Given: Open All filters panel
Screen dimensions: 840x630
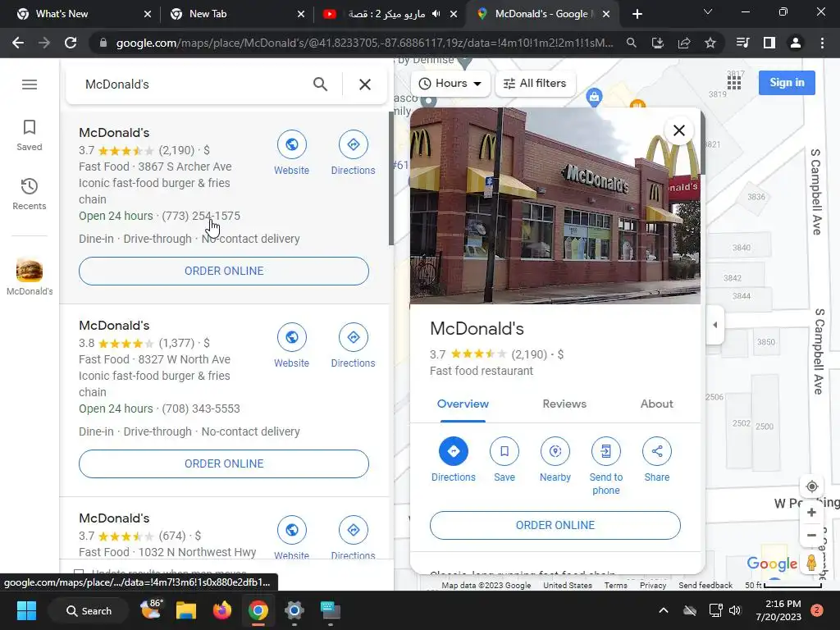Looking at the screenshot, I should click(x=535, y=84).
